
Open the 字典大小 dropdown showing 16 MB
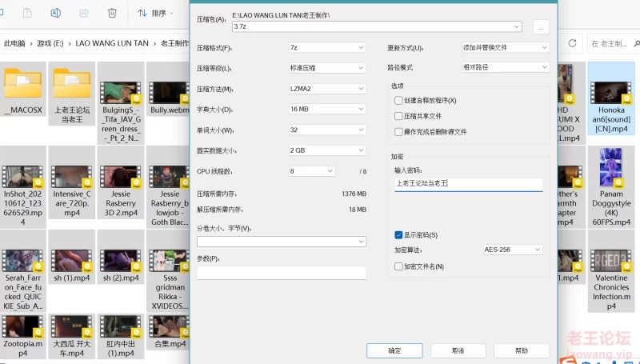point(327,110)
